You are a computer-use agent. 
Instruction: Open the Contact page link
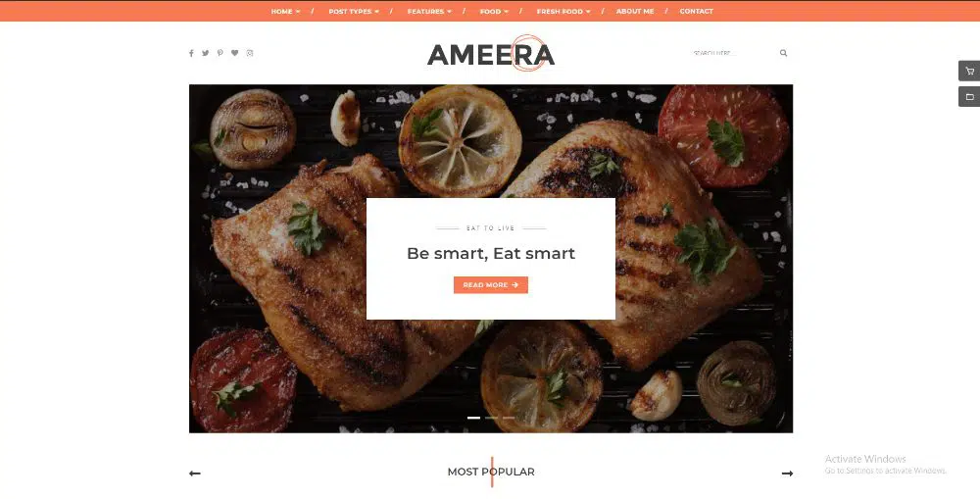[696, 11]
